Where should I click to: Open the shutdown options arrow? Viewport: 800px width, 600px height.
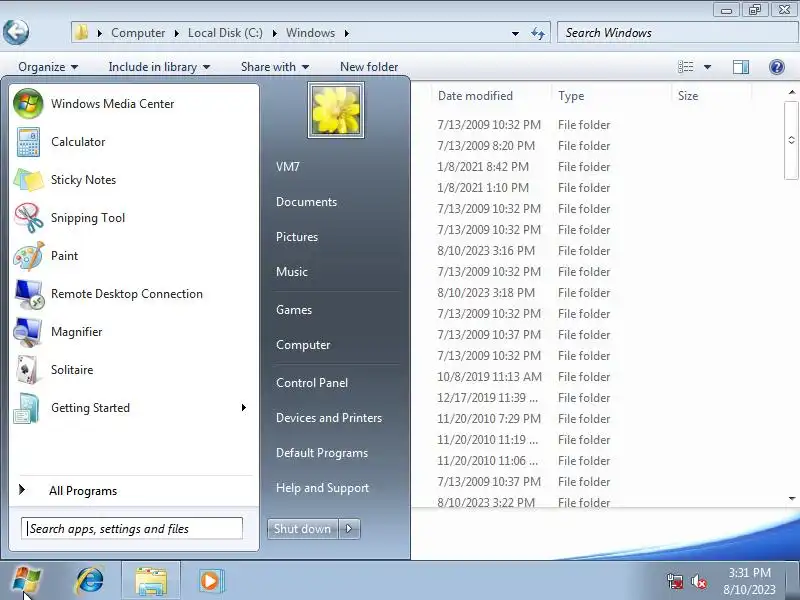[349, 529]
